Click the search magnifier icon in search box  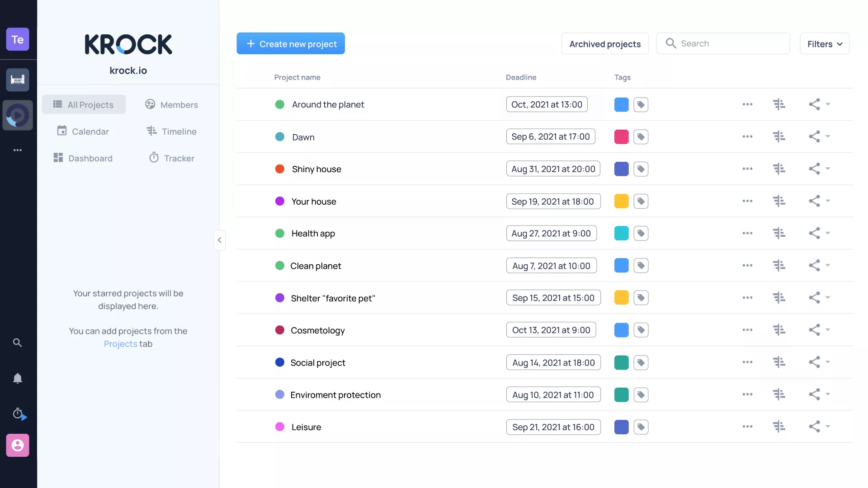tap(671, 43)
